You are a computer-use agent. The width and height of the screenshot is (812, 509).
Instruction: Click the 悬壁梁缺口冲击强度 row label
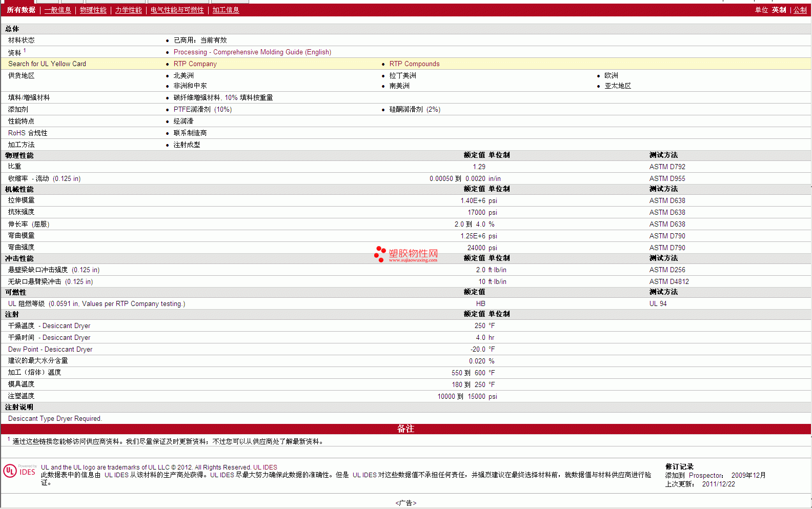(x=54, y=270)
